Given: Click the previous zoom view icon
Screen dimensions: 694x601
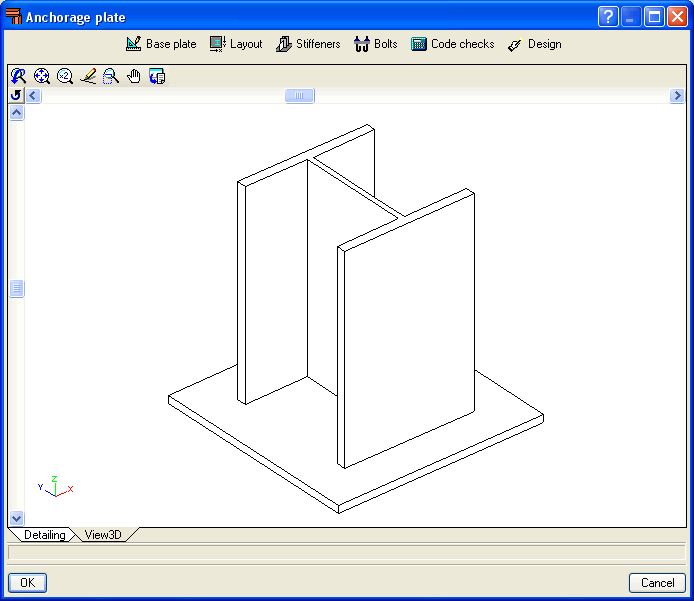Looking at the screenshot, I should click(18, 76).
